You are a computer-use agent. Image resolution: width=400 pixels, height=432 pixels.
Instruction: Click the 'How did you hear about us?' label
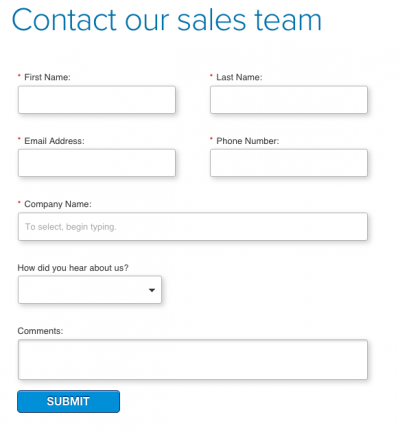click(73, 268)
